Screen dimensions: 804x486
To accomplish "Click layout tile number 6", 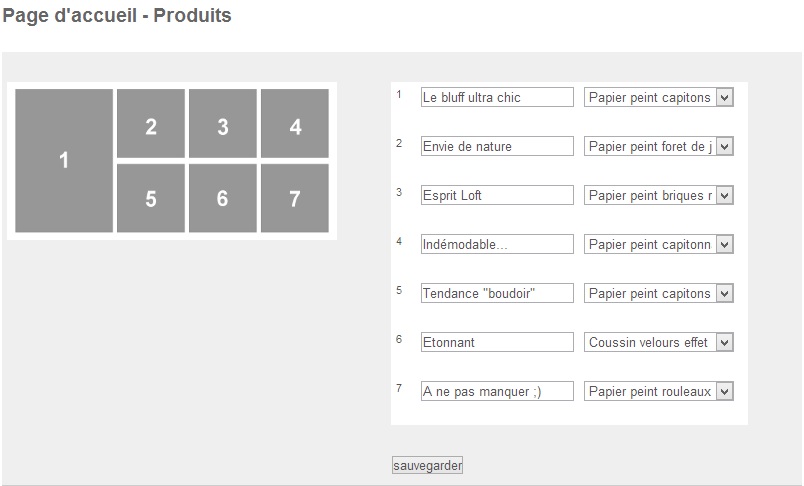I will tap(223, 198).
